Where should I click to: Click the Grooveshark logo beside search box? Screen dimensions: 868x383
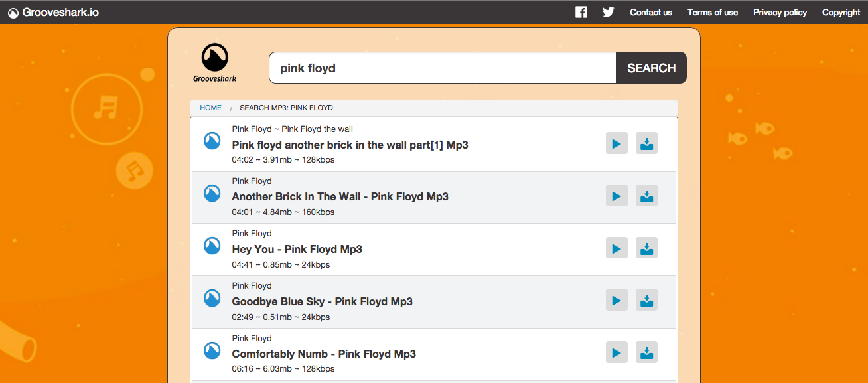215,63
